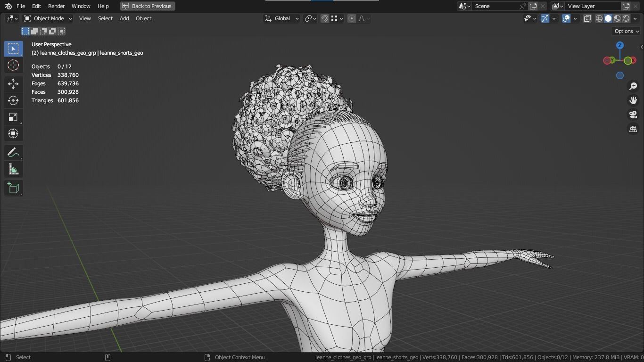Open the shading options dropdown arrow

click(x=635, y=18)
